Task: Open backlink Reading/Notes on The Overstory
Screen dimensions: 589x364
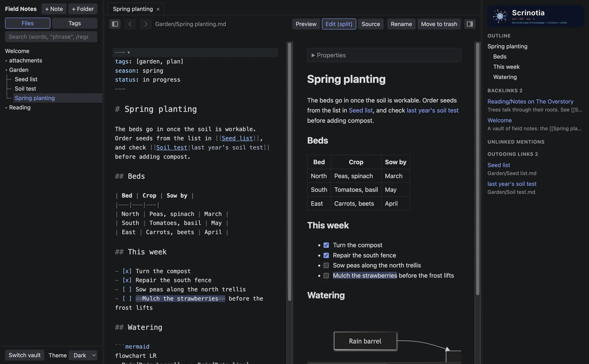Action: tap(530, 102)
